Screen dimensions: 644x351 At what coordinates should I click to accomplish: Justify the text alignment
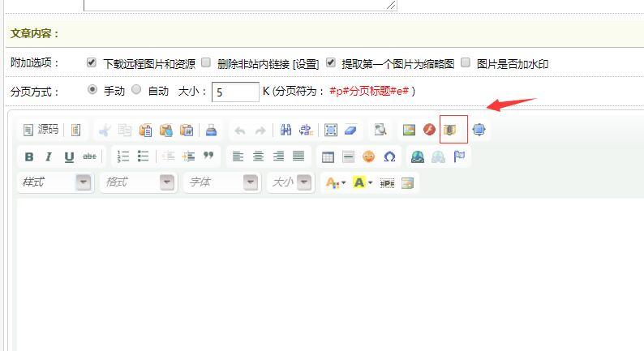[298, 156]
